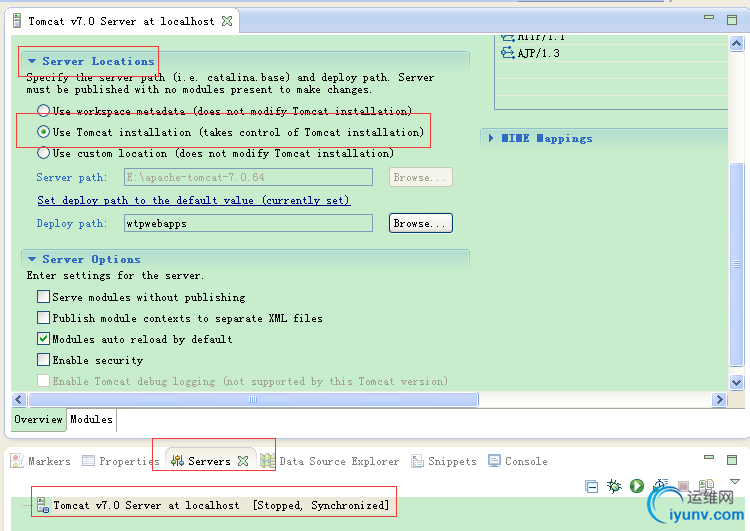Screen dimensions: 750x531
Task: Maximize the bottom Servers panel
Action: pos(732,460)
